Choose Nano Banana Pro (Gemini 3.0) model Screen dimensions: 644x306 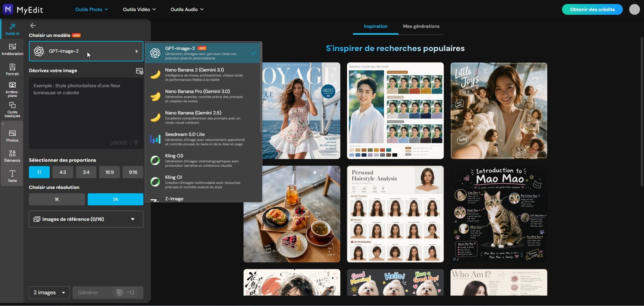203,96
